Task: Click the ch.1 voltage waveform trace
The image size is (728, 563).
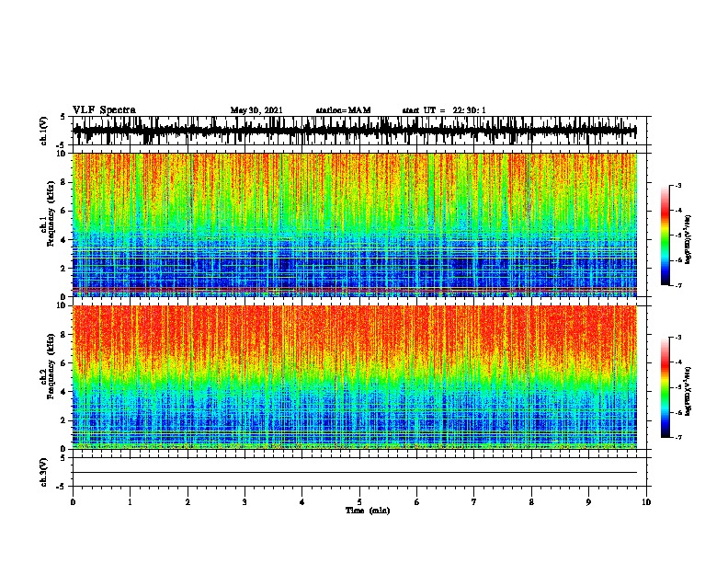Action: (x=355, y=131)
